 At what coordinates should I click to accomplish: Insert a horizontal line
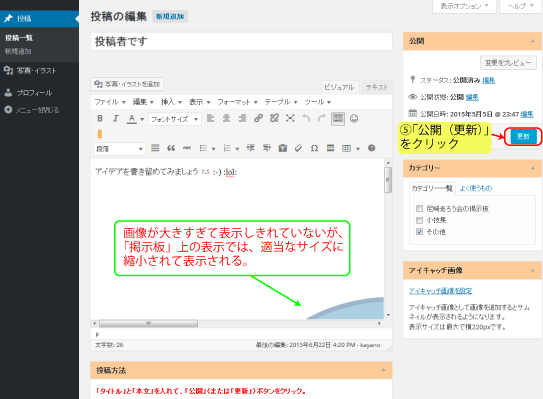pyautogui.click(x=330, y=148)
